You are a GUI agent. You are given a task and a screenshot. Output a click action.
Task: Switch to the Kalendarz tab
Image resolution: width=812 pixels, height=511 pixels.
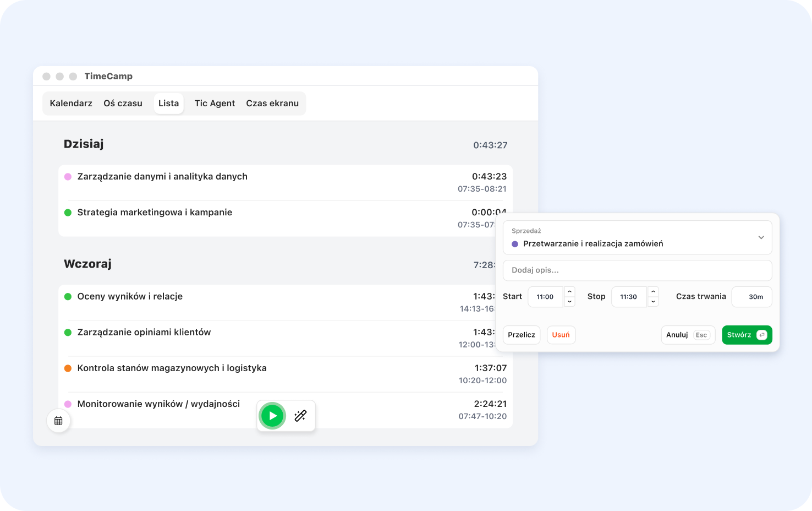[71, 104]
